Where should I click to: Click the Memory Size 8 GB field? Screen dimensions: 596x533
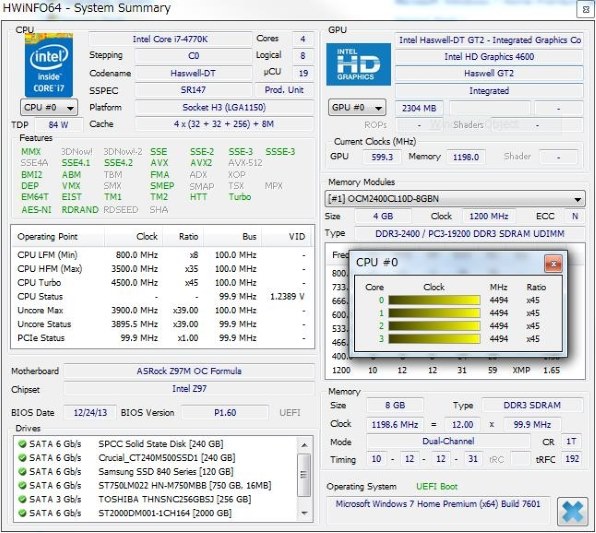[x=395, y=405]
